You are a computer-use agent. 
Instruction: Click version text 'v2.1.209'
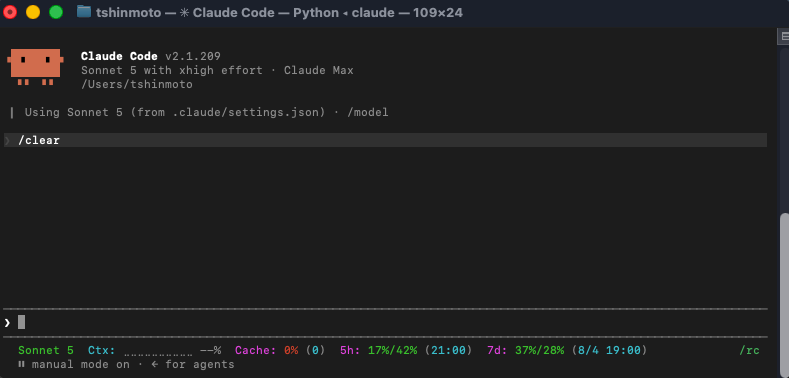193,56
